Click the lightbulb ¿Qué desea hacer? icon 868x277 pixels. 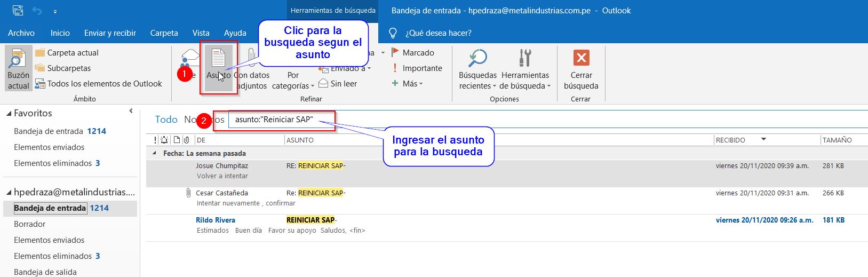click(x=393, y=33)
